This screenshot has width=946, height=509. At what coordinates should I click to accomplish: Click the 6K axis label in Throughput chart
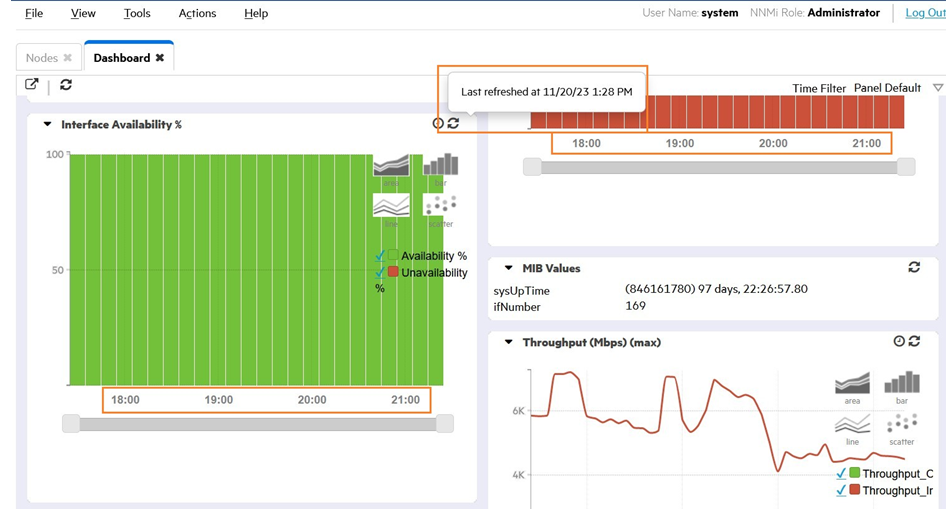pos(518,411)
